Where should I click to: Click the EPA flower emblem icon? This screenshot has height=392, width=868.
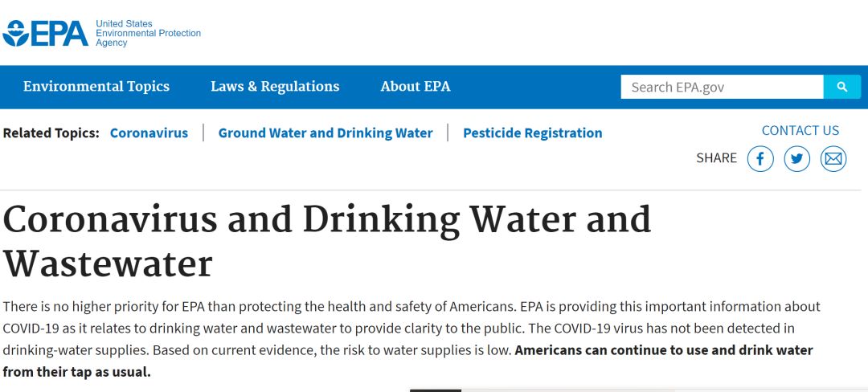pos(15,33)
